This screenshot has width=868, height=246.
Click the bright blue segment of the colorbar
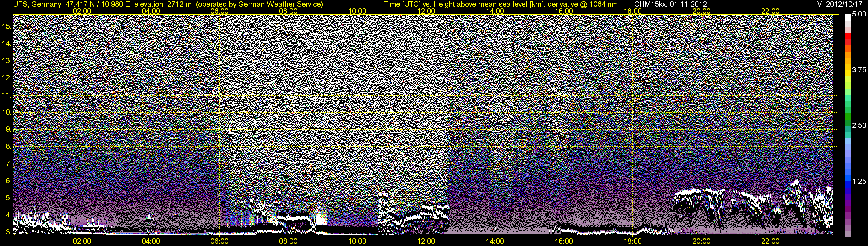(x=847, y=178)
